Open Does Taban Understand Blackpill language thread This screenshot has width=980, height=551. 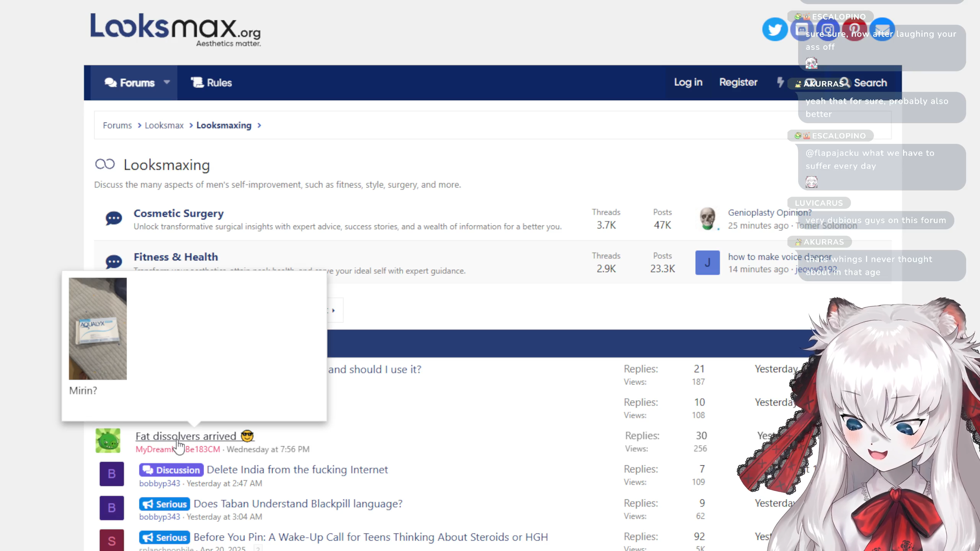coord(298,504)
